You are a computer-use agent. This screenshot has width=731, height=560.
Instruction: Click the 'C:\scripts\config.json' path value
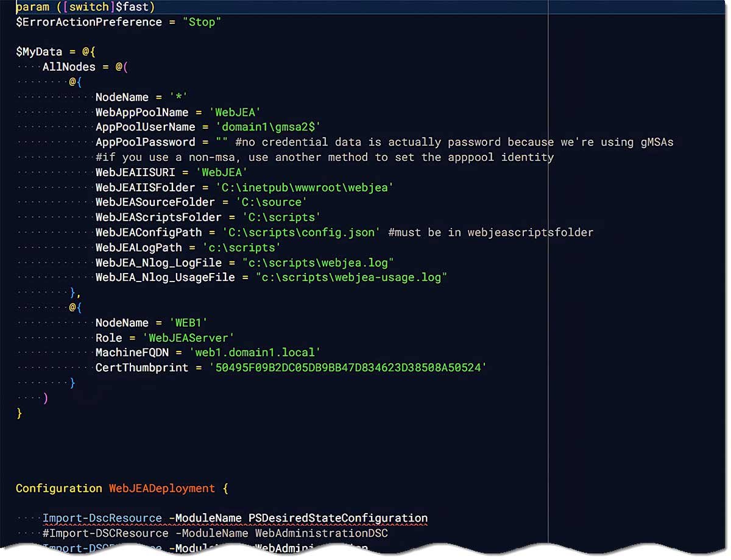tap(301, 232)
